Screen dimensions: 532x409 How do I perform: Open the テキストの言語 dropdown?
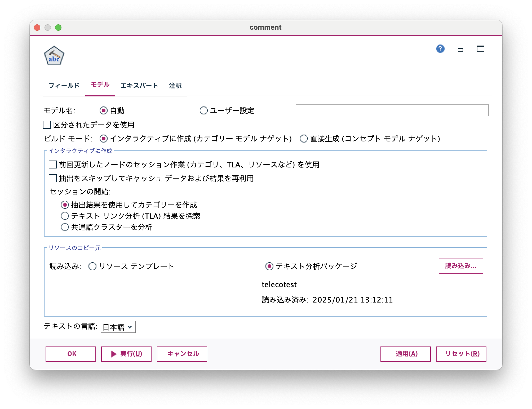pyautogui.click(x=118, y=327)
